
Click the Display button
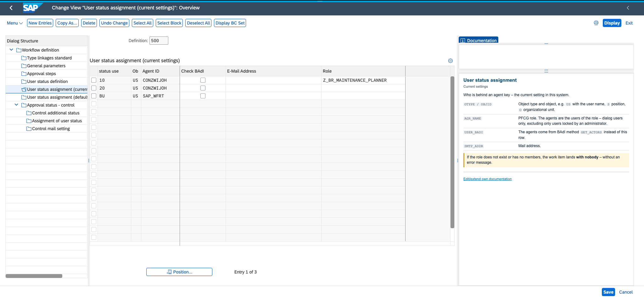point(612,23)
